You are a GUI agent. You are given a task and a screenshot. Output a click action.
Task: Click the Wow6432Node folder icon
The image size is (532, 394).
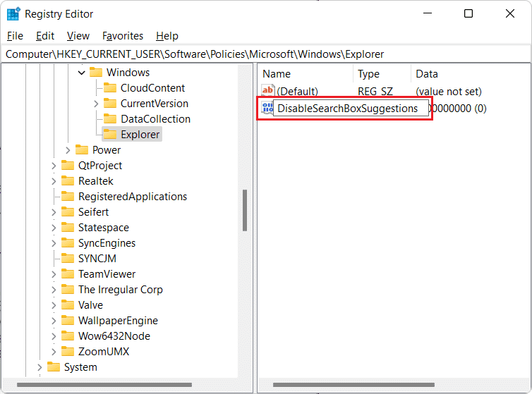(68, 336)
